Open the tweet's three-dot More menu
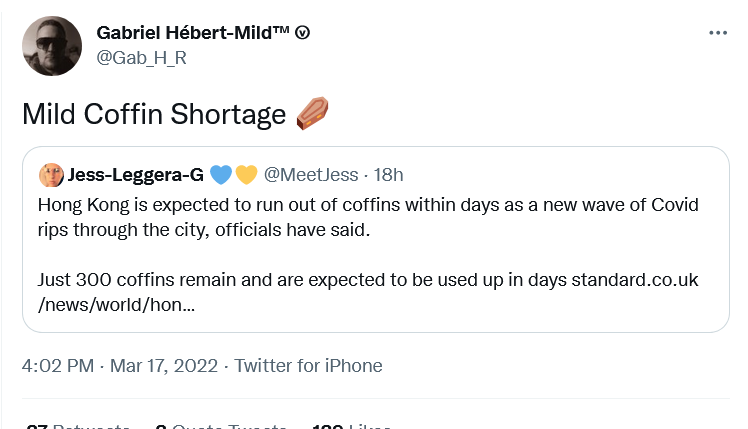The image size is (748, 429). point(718,33)
